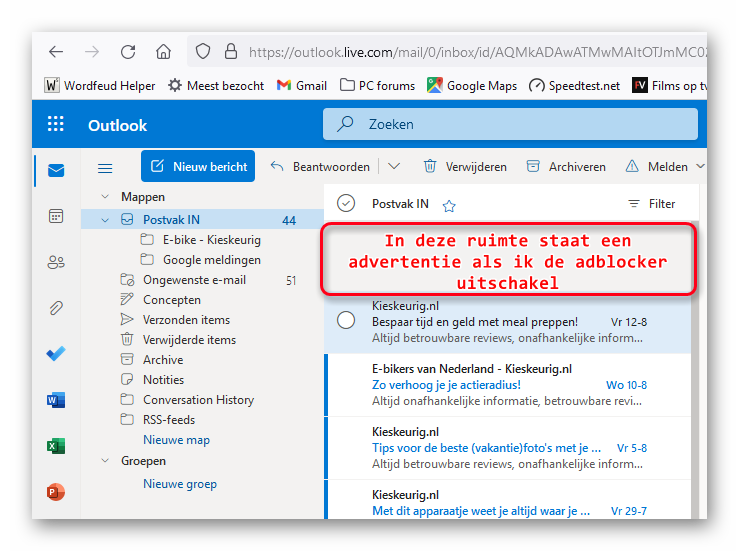Open the Files attachment paperclip icon
This screenshot has width=739, height=551.
(56, 308)
